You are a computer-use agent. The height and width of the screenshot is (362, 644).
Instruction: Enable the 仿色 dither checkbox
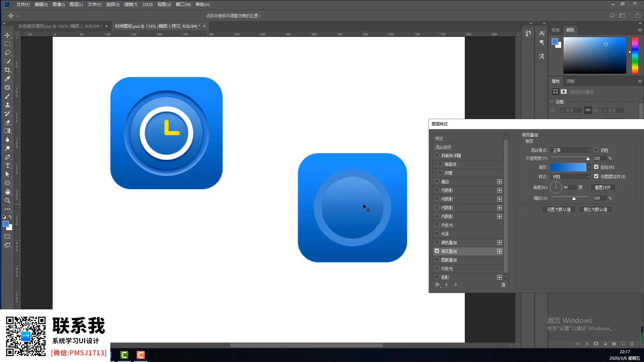coord(596,150)
